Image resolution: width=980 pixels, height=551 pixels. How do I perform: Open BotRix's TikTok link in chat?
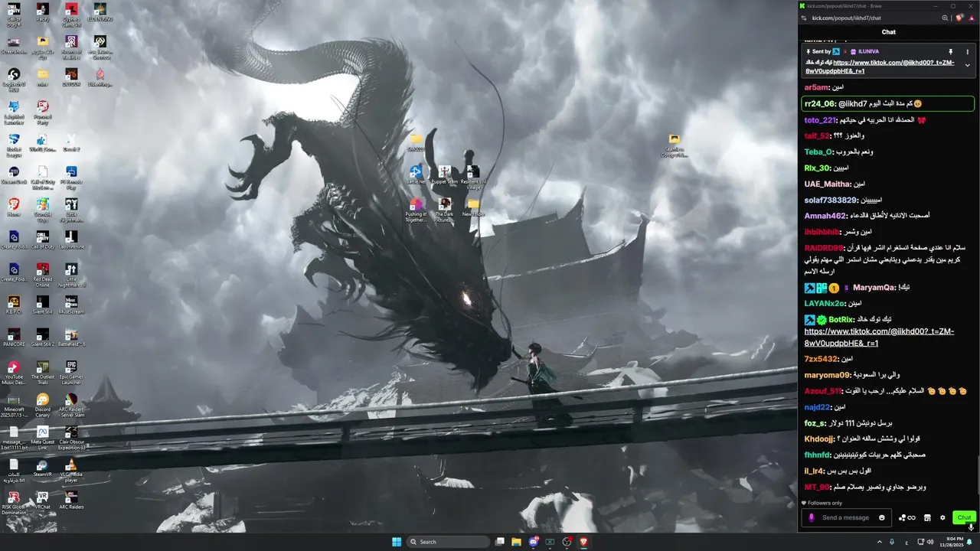(879, 336)
